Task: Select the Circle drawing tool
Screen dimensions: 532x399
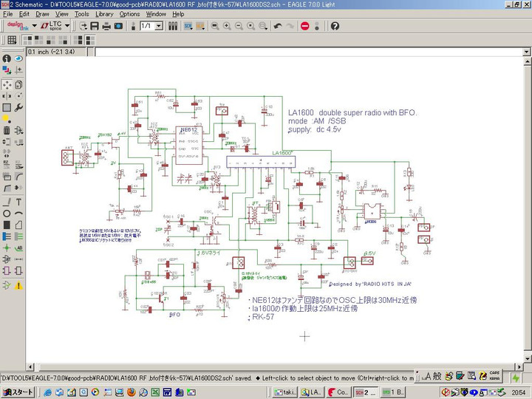Action: point(7,214)
